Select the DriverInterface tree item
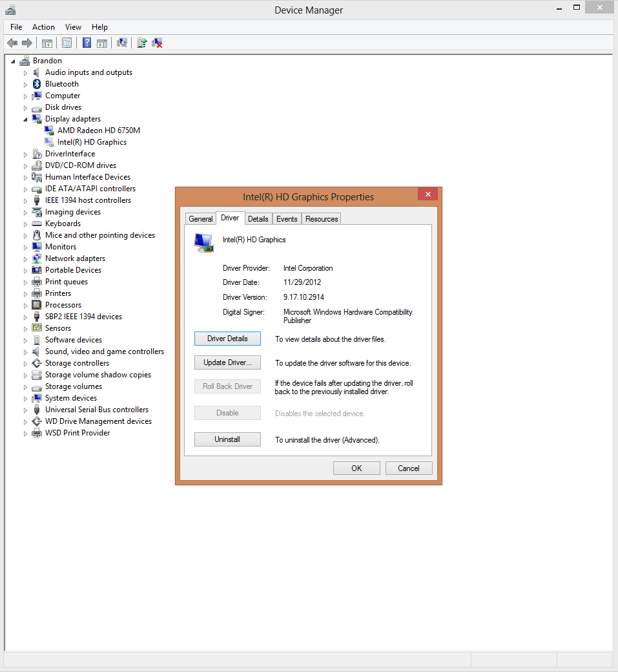 70,154
